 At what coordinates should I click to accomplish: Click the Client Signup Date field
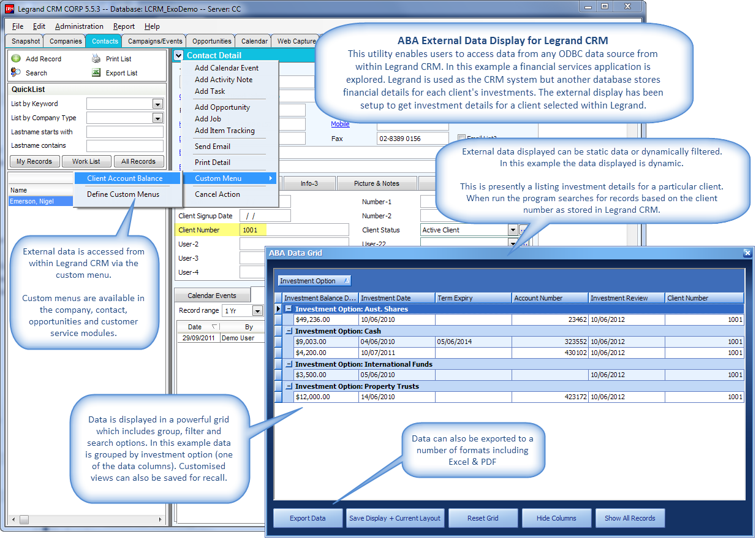(x=265, y=216)
